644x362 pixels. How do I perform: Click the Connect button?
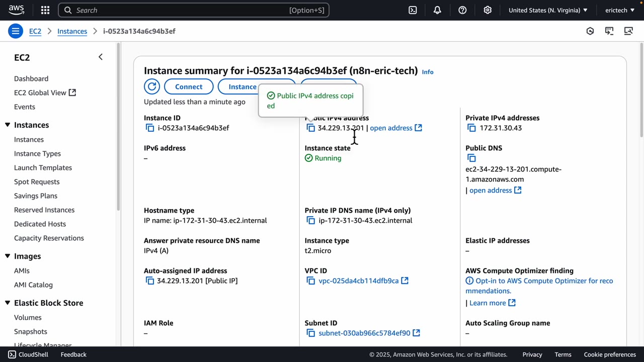(x=189, y=86)
